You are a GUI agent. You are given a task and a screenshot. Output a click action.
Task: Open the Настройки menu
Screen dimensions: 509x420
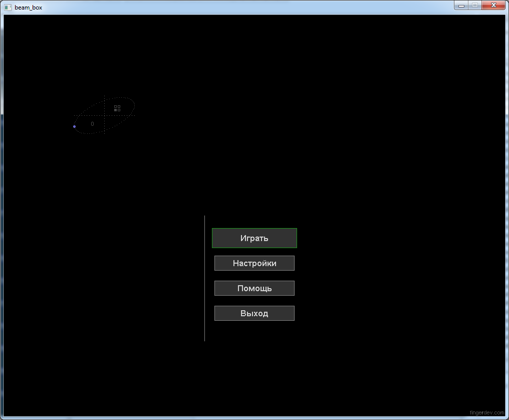(x=254, y=263)
